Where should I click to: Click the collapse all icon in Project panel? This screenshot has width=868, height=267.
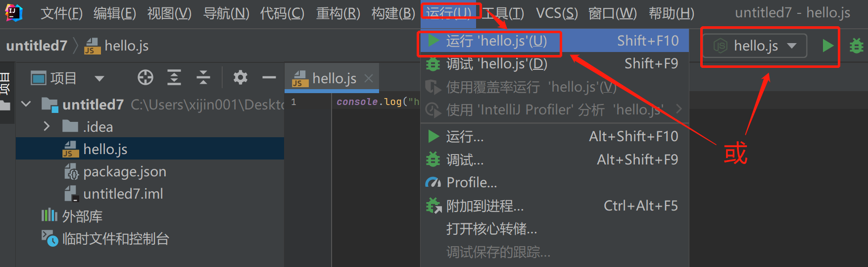pos(203,78)
